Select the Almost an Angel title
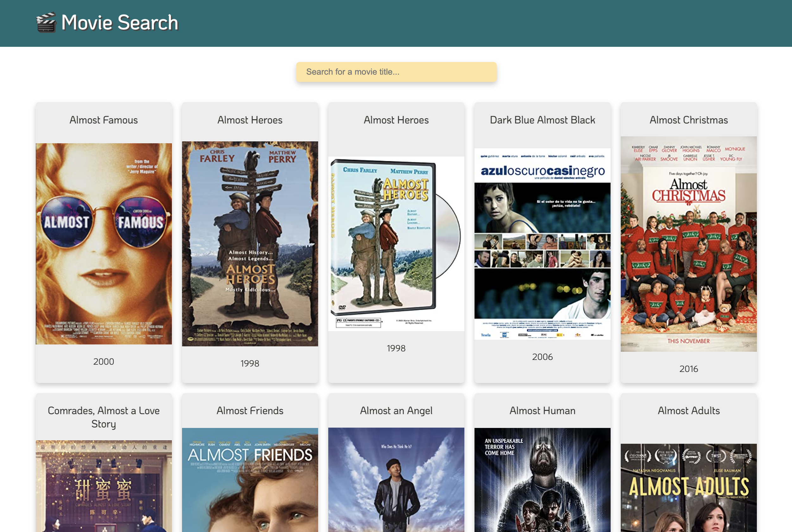Screen dimensions: 792x532 (x=396, y=411)
